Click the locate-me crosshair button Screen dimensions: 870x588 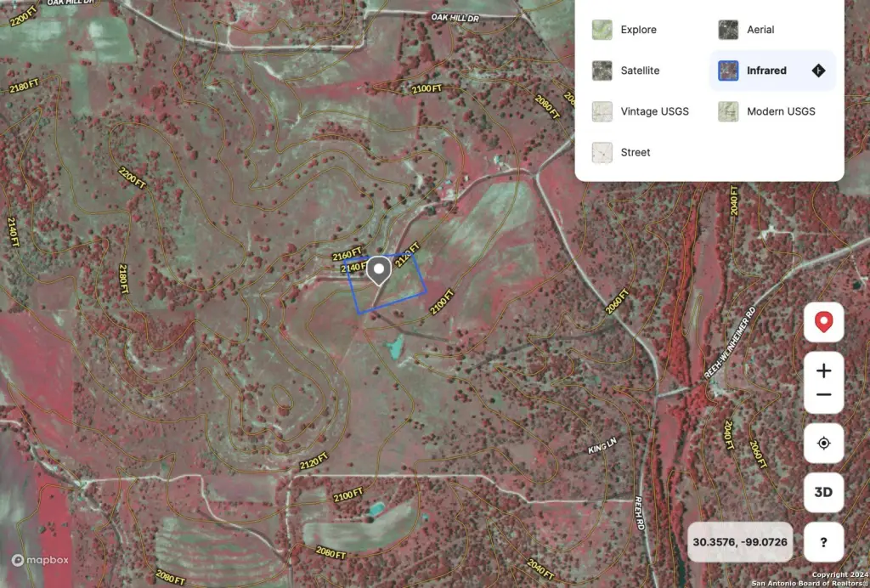point(823,444)
